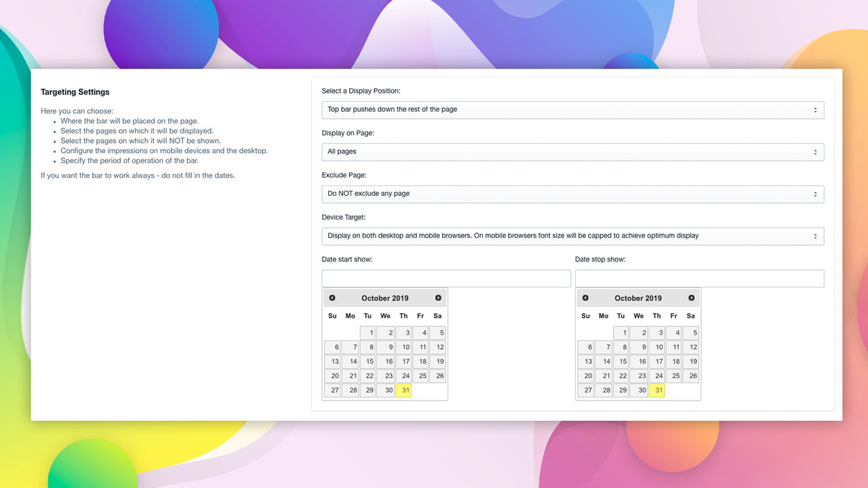Open the Display on Page dropdown
The height and width of the screenshot is (488, 868).
coord(573,152)
